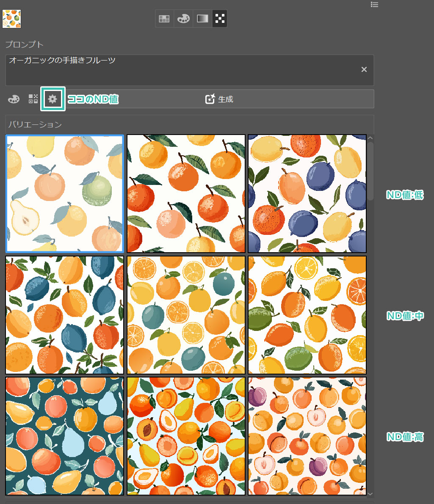Open color palette options left of Generate
The height and width of the screenshot is (504, 434).
(14, 99)
